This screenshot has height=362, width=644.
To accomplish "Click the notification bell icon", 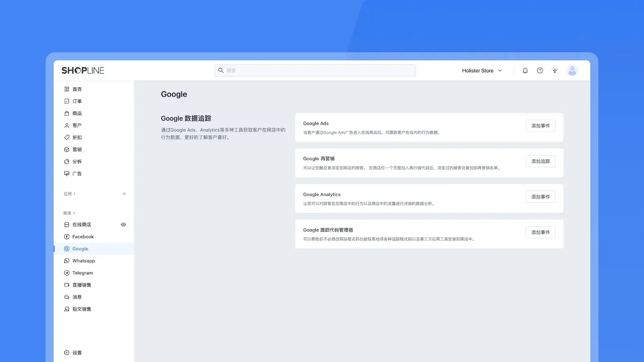I will (525, 70).
